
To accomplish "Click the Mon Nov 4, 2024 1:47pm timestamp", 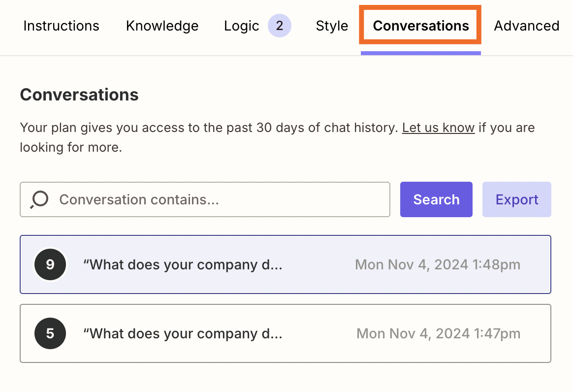I will click(438, 333).
